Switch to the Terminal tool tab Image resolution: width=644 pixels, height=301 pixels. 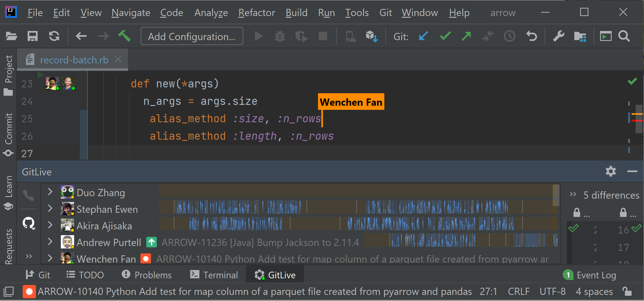(214, 275)
